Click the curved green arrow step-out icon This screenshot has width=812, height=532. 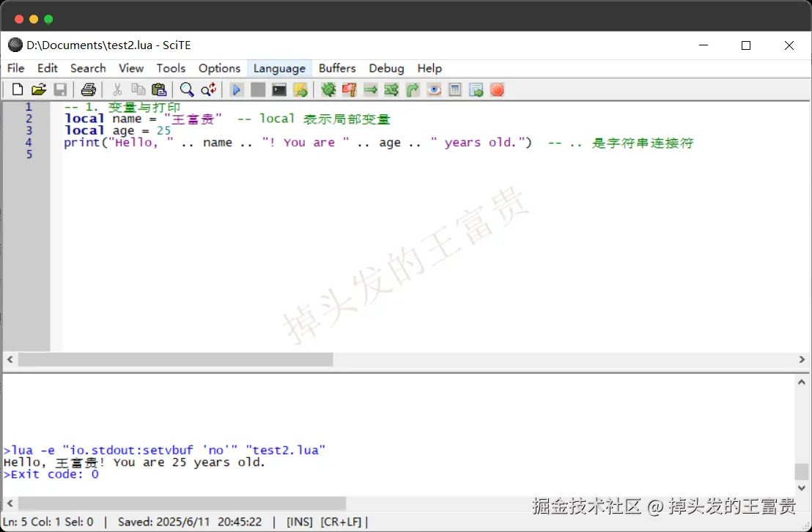(x=413, y=89)
